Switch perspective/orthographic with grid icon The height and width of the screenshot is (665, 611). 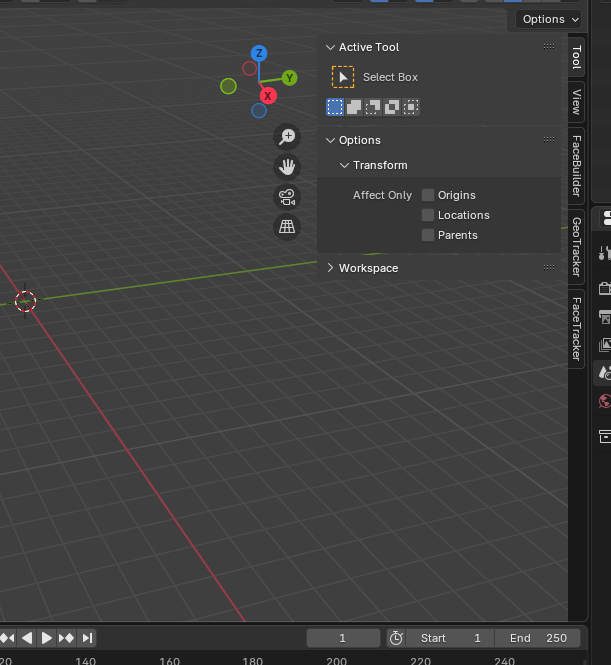[x=287, y=227]
